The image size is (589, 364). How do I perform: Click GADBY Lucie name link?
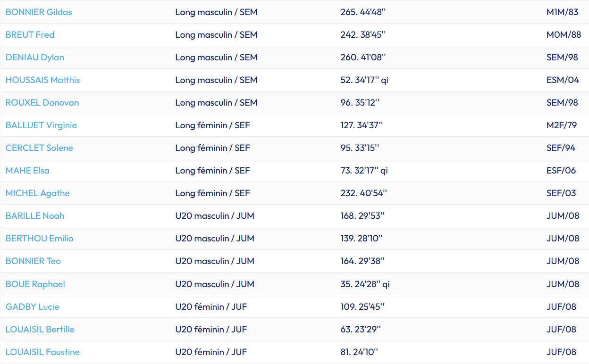click(32, 307)
